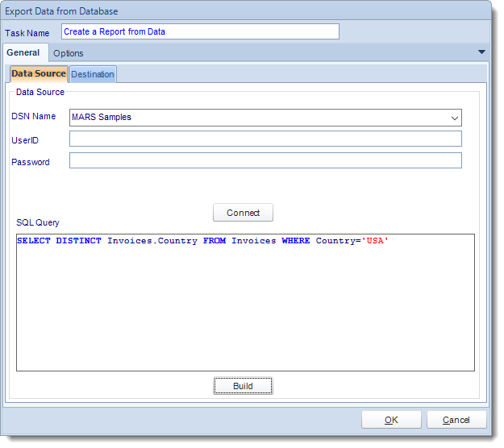Click the FROM keyword in the query
This screenshot has width=504, height=448.
click(x=215, y=241)
